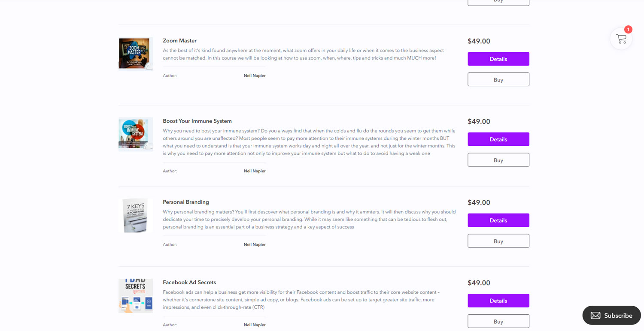The width and height of the screenshot is (644, 331).
Task: View Details for Boost Your Immune System
Action: (x=498, y=139)
